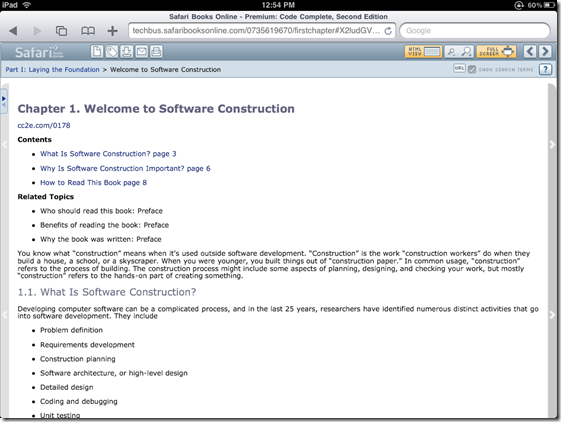The width and height of the screenshot is (561, 422).
Task: Click the Coding and debugging bullet
Action: pyautogui.click(x=79, y=402)
